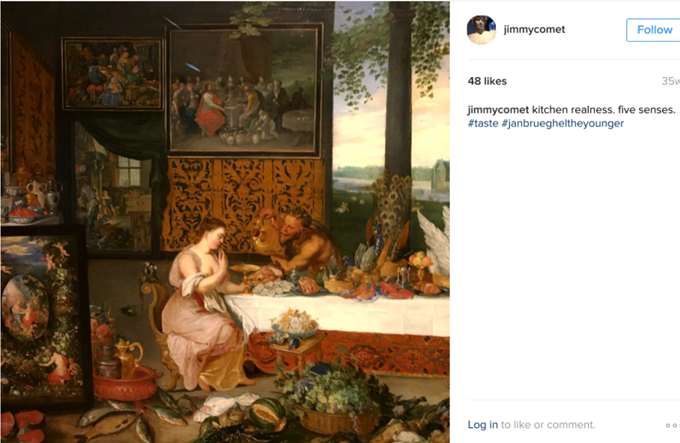Click the Log in link

tap(482, 424)
